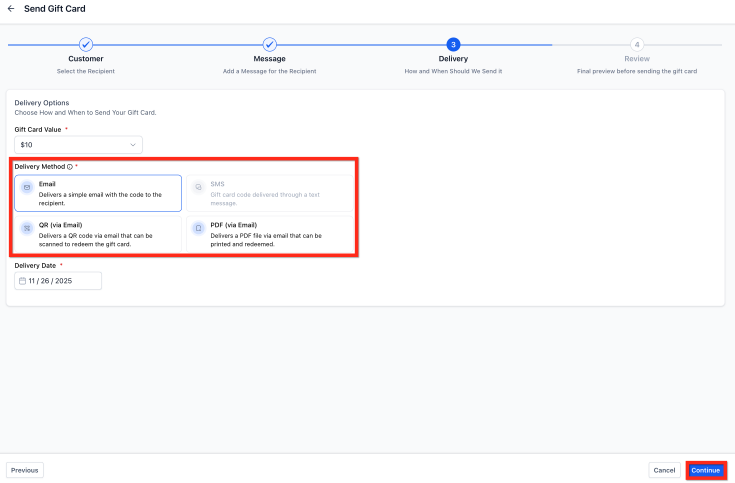Click the PDF file icon in PDF option
The height and width of the screenshot is (483, 735).
tap(198, 229)
